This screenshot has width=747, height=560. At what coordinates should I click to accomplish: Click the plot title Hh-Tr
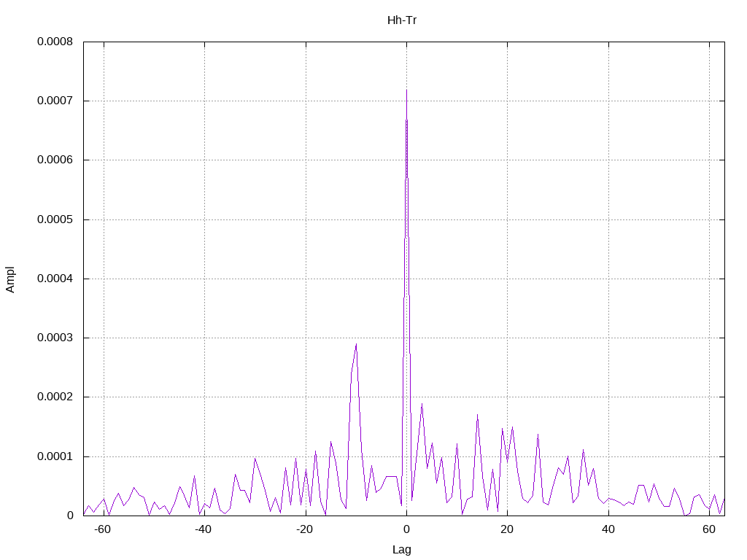402,20
